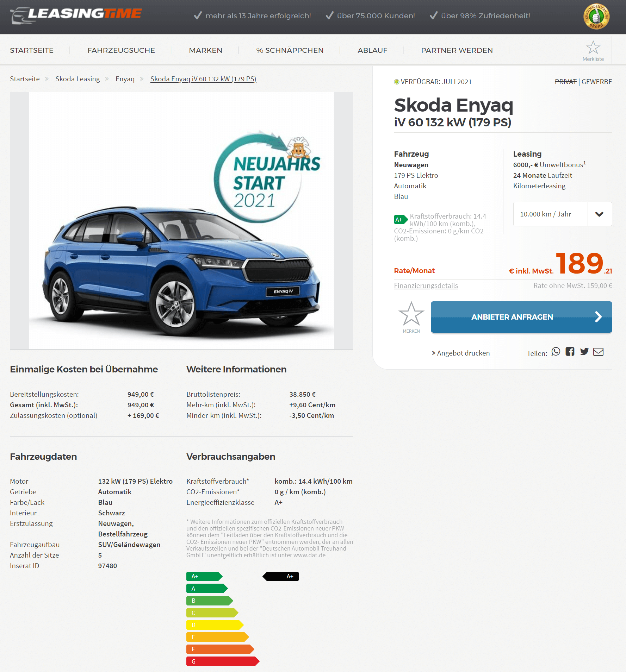The width and height of the screenshot is (626, 672).
Task: Click the mileage dropdown chevron arrow
Action: click(600, 214)
